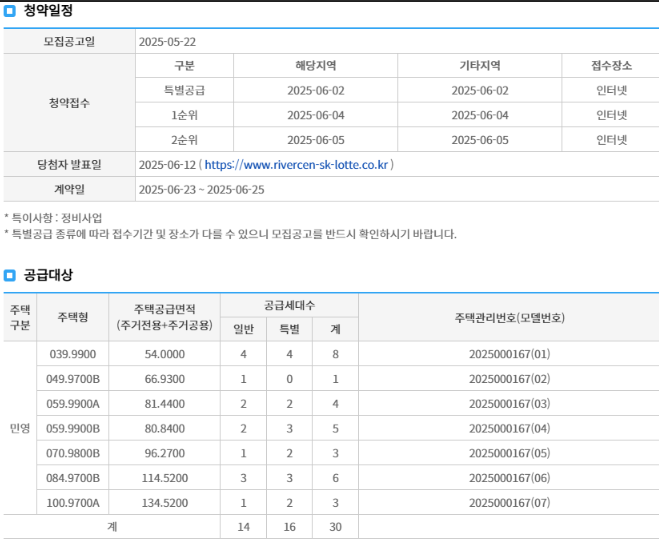This screenshot has width=659, height=541.
Task: Select 해당지역 date 2025-06-04 for 1순위
Action: point(316,116)
